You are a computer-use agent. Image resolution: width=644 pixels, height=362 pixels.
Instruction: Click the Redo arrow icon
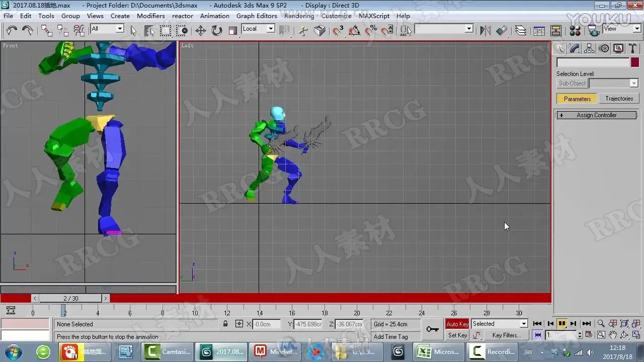(28, 31)
